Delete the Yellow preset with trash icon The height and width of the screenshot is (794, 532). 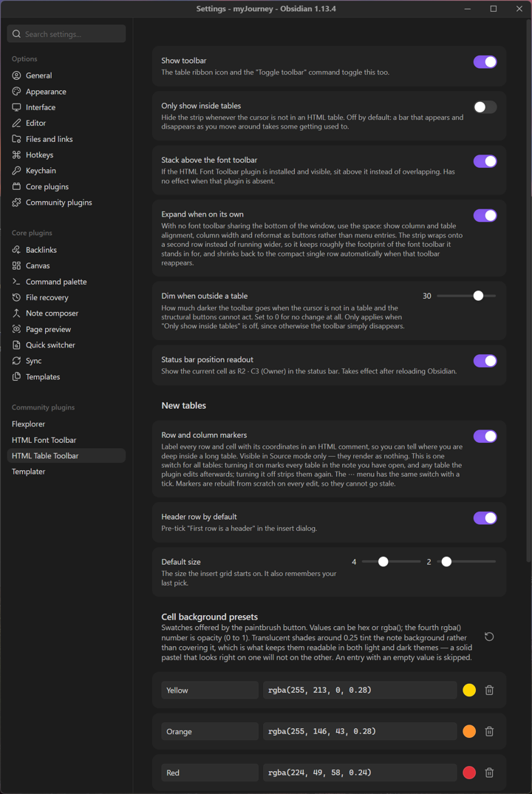tap(489, 690)
